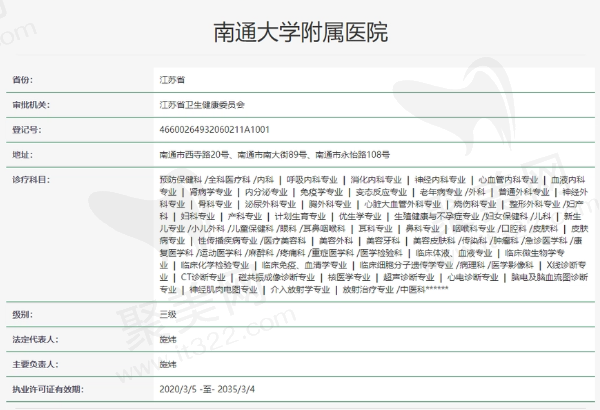Select the title 南通大学附属医院
Screen dimensions: 600x410
[301, 32]
